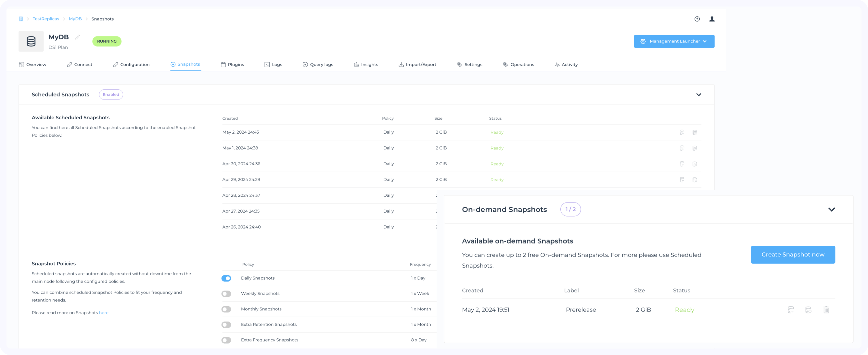Viewport: 868px width, 355px height.
Task: Open the help question mark icon
Action: [x=697, y=19]
